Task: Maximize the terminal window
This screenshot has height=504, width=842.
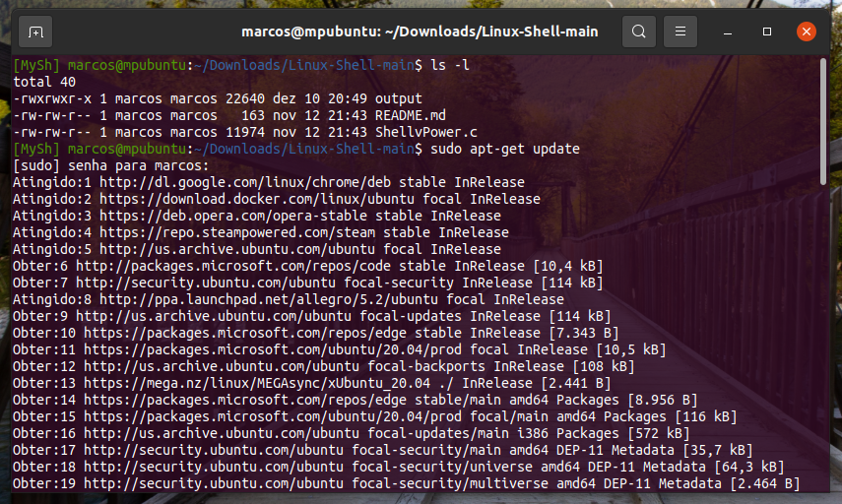Action: [767, 31]
